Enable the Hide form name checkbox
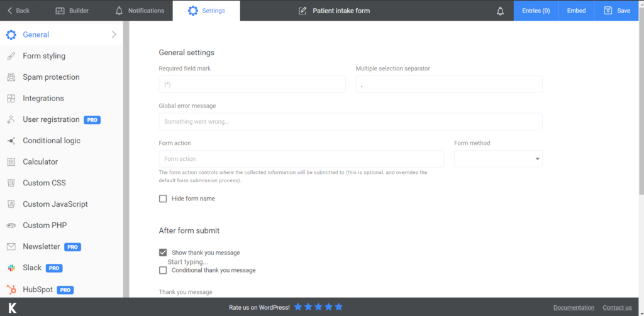 click(x=163, y=199)
